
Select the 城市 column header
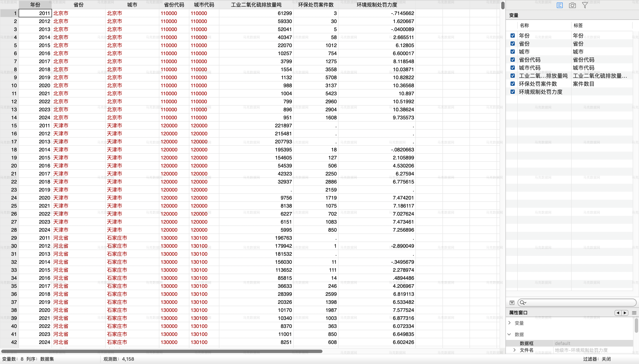[132, 5]
